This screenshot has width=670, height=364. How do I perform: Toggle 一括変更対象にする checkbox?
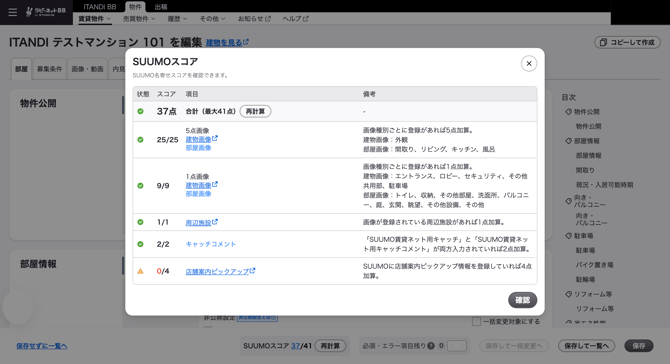(476, 321)
